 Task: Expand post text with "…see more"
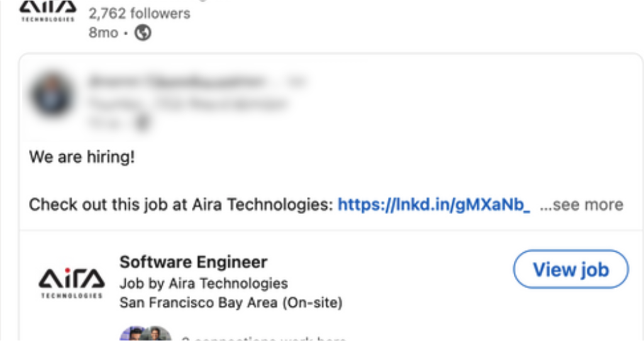pos(582,204)
